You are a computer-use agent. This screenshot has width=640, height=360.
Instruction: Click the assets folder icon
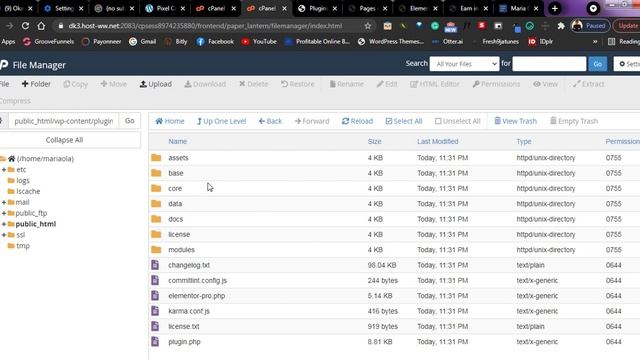click(156, 158)
